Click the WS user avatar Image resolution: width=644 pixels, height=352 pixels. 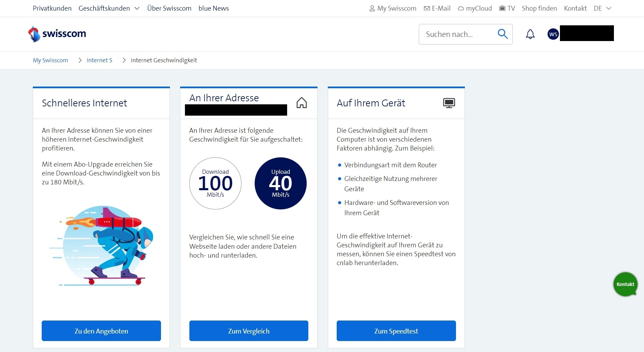click(x=553, y=34)
